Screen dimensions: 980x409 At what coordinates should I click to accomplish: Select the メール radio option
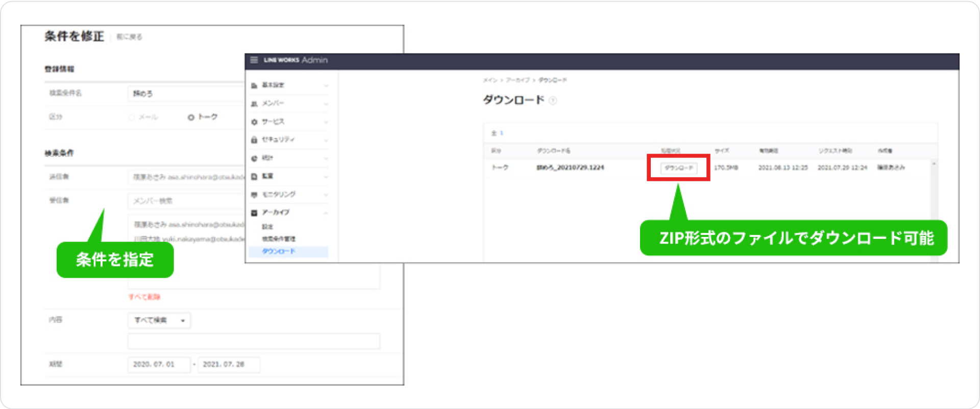coord(132,117)
